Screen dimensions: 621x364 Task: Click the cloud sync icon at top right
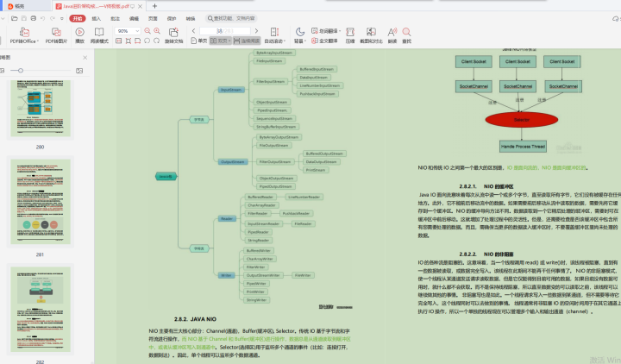pos(616,18)
